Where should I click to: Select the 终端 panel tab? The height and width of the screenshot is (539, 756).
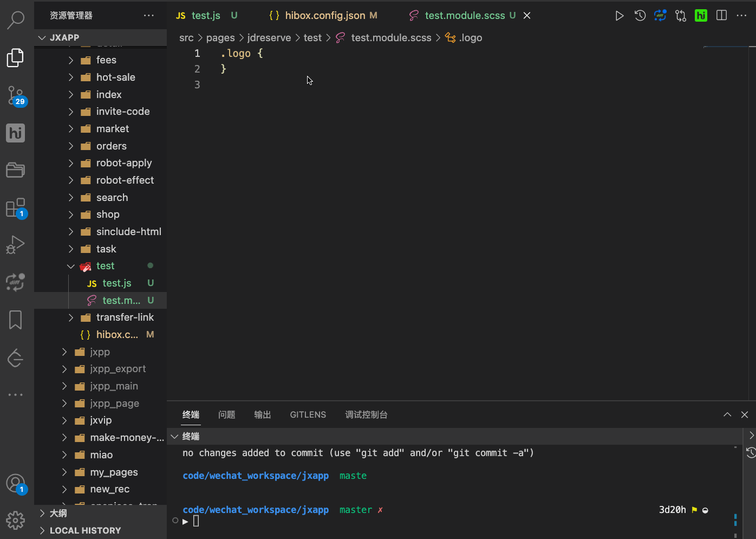click(191, 414)
